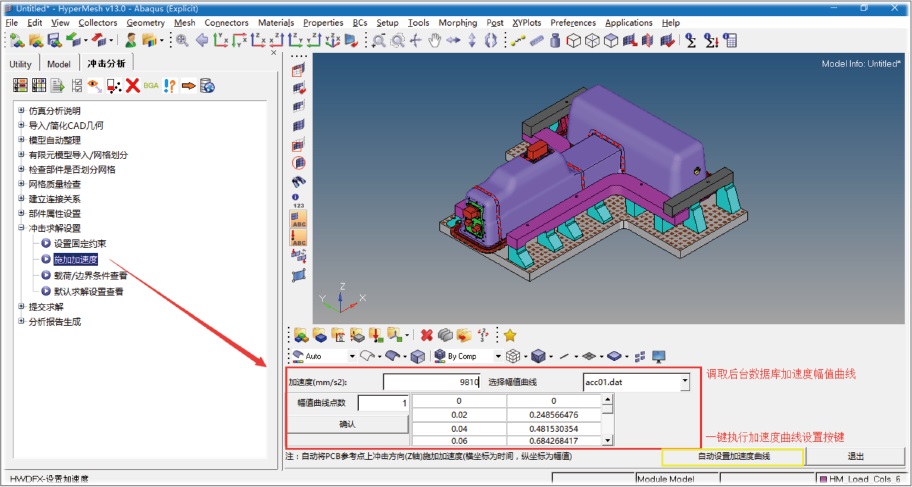Open the By Comp color mode dropdown
The width and height of the screenshot is (912, 487).
(x=496, y=356)
